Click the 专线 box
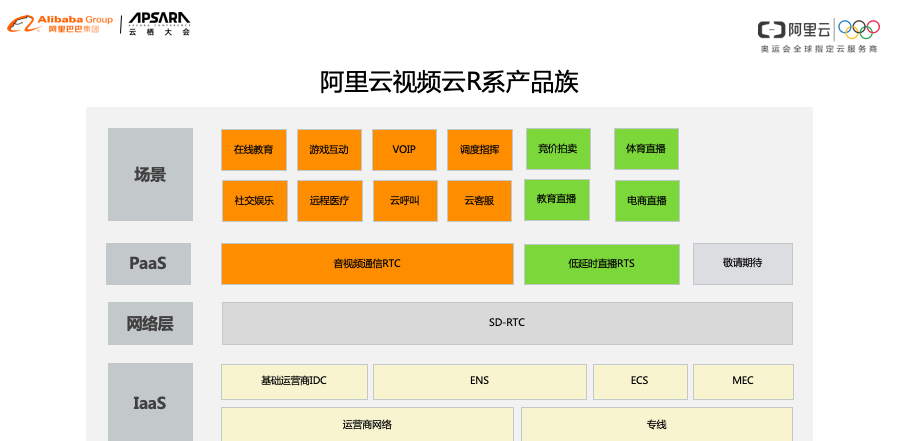 (x=657, y=424)
